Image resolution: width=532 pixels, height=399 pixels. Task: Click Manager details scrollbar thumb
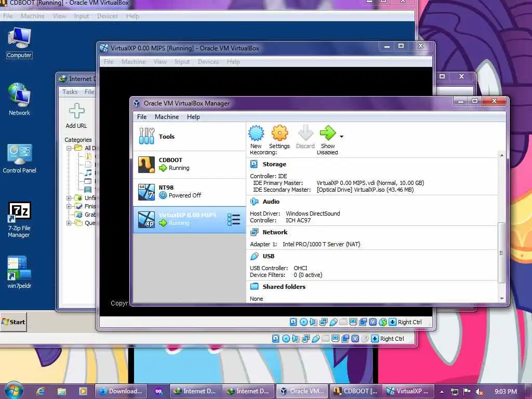(501, 252)
